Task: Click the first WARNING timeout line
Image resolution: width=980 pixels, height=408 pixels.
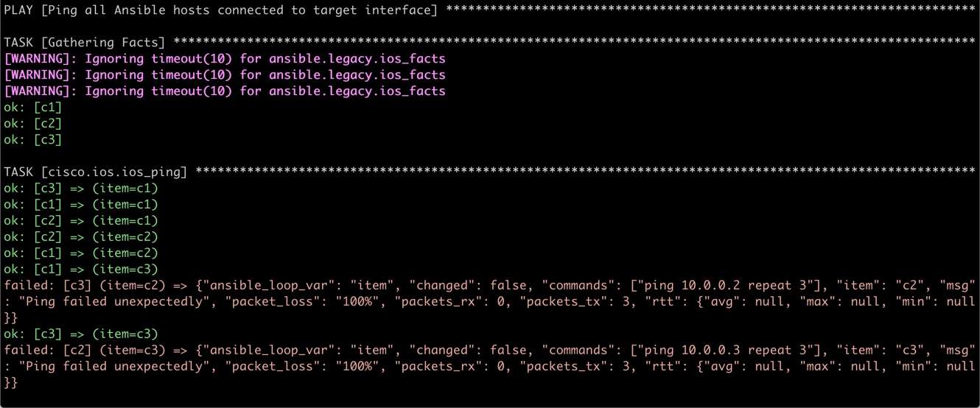Action: [225, 59]
